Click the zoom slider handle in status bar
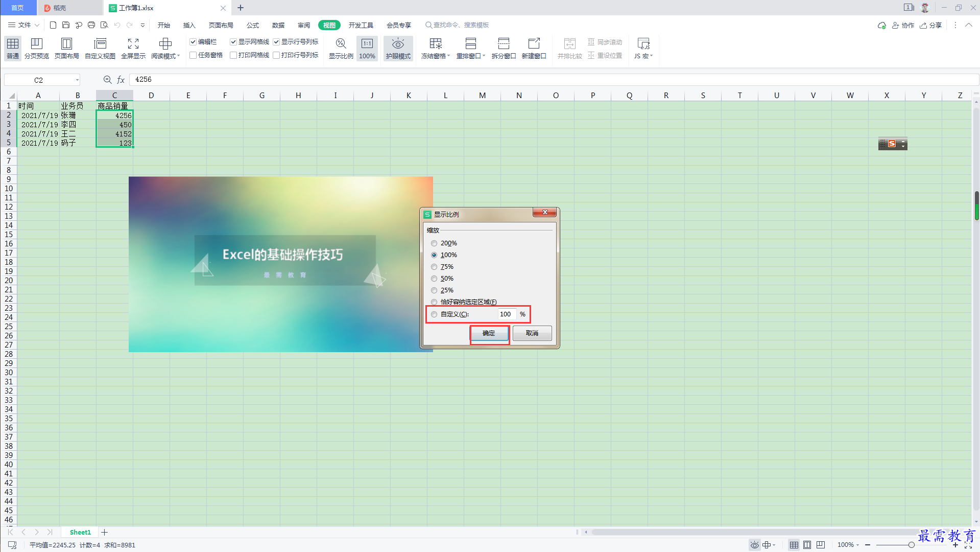Viewport: 980px width, 552px height. point(911,545)
